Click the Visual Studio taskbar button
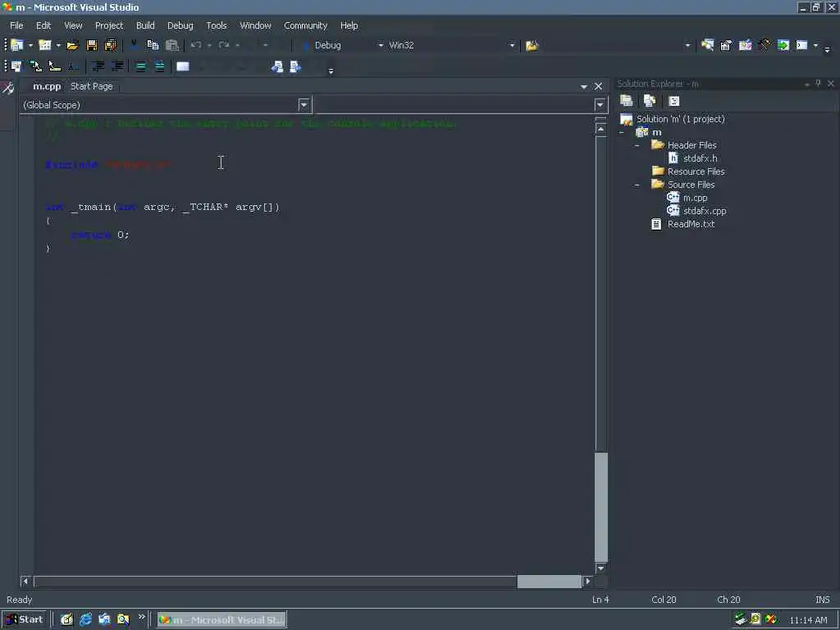 221,620
